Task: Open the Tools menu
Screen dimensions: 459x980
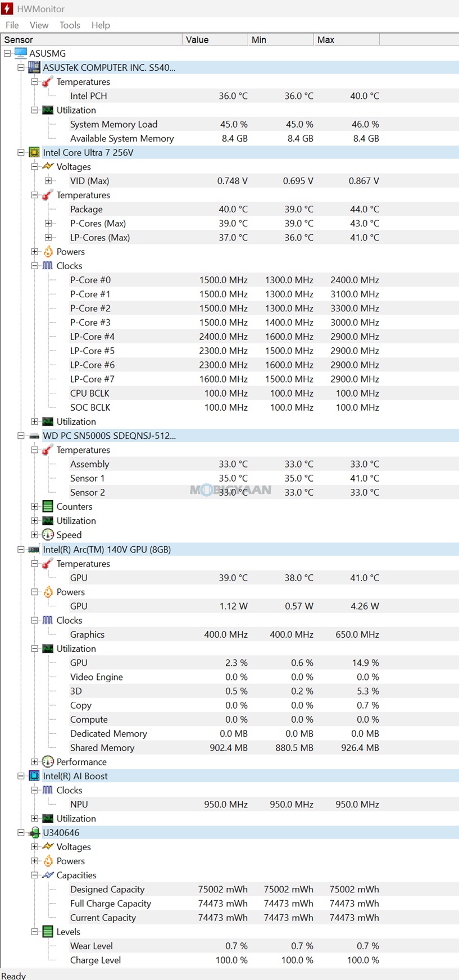Action: pyautogui.click(x=70, y=25)
